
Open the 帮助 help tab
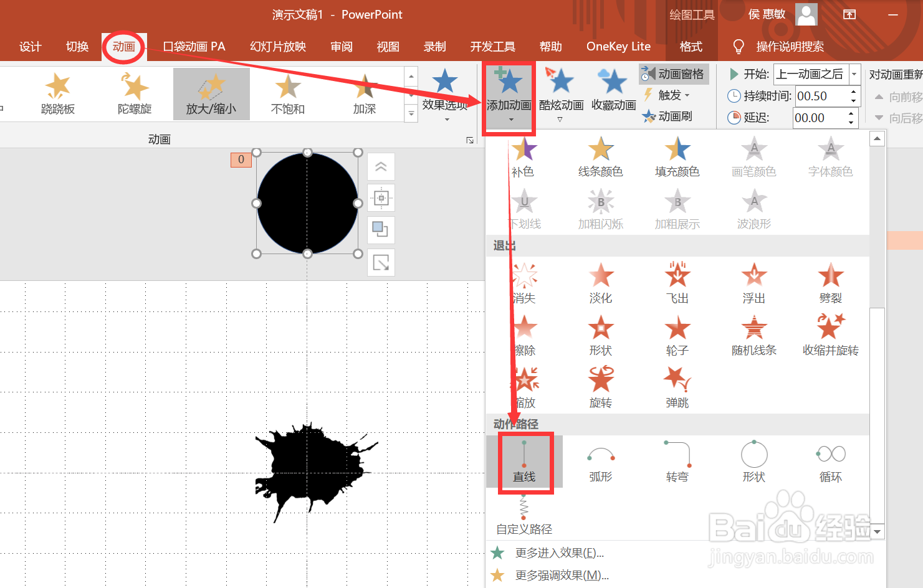(551, 47)
